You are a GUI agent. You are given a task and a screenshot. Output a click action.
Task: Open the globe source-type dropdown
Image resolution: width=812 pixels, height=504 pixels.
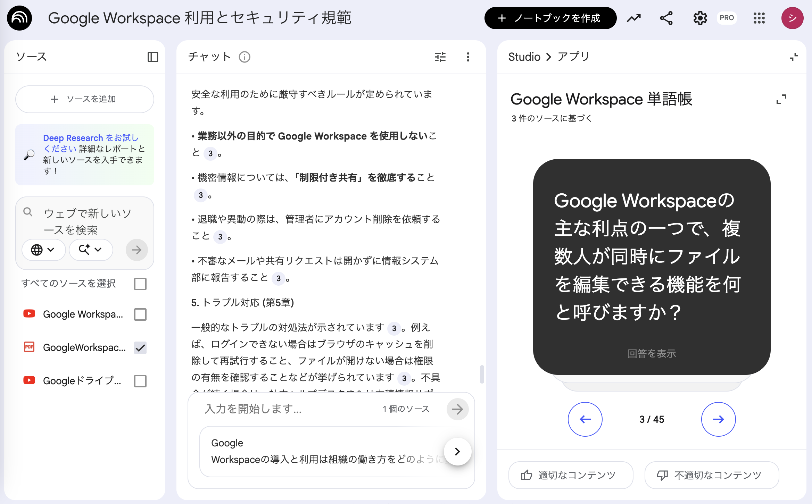click(x=43, y=250)
